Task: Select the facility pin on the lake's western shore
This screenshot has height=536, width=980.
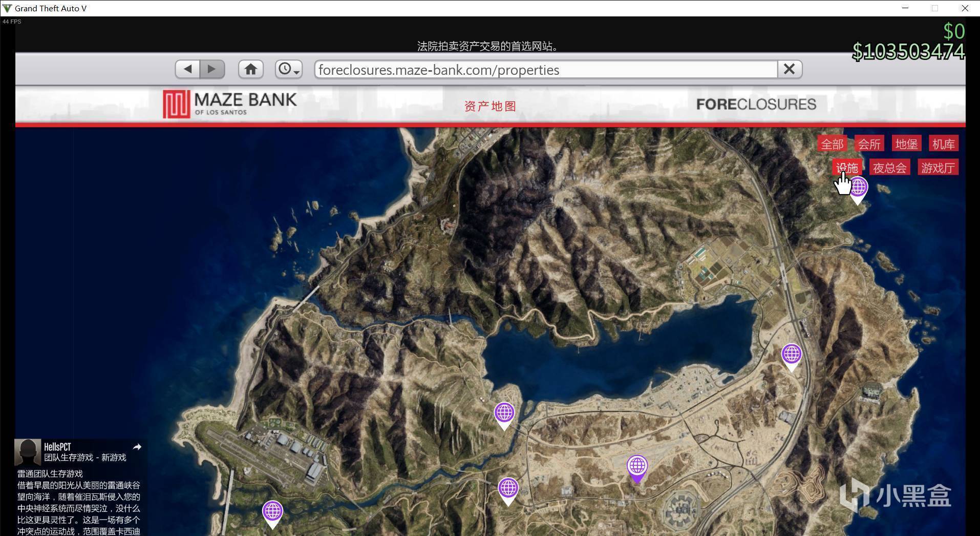Action: click(x=504, y=415)
